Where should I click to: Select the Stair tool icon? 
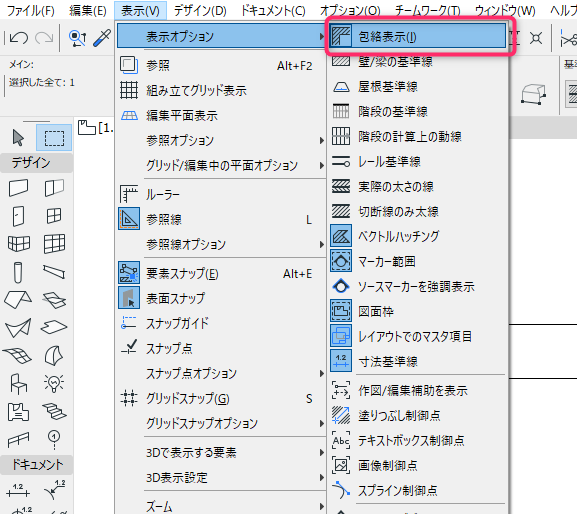pos(54,411)
